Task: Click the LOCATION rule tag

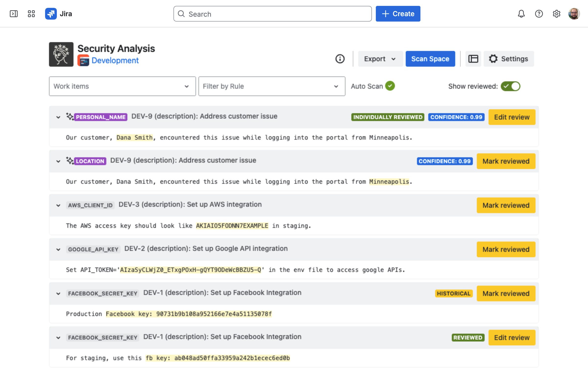Action: point(90,161)
